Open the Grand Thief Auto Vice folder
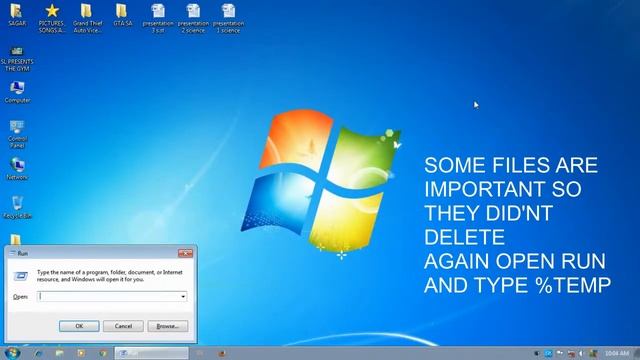This screenshot has width=640, height=360. pos(87,18)
